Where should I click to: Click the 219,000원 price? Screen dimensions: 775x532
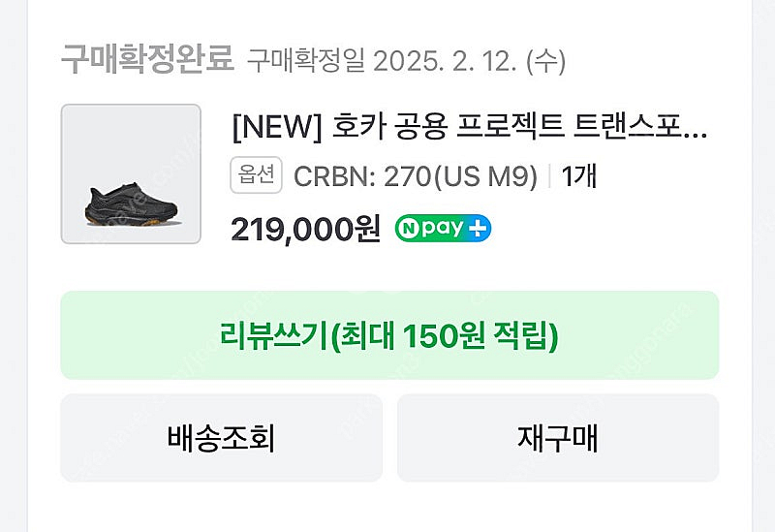click(305, 229)
